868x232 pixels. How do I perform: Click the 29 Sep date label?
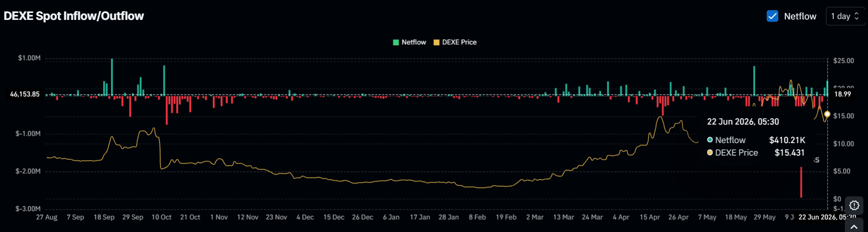[x=133, y=217]
